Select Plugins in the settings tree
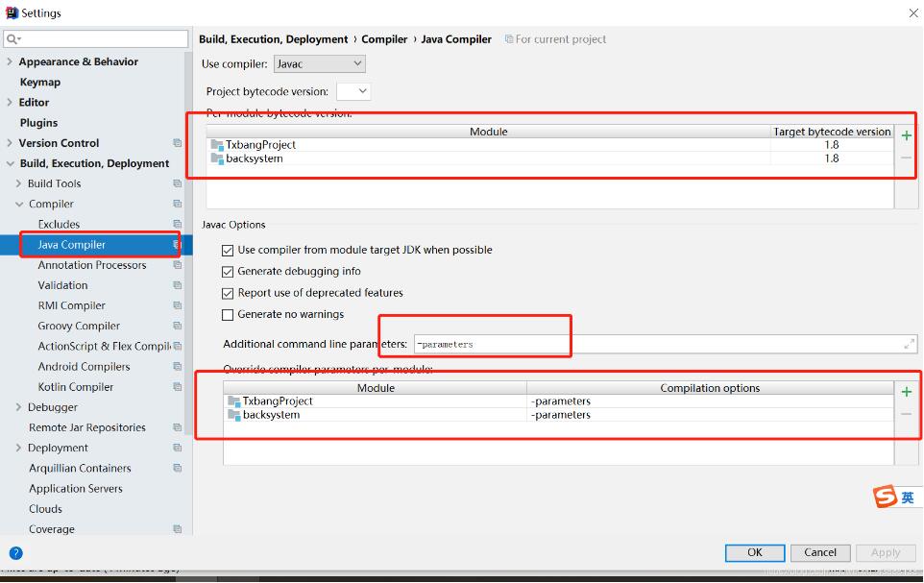Screen dimensions: 924x583 click(38, 123)
